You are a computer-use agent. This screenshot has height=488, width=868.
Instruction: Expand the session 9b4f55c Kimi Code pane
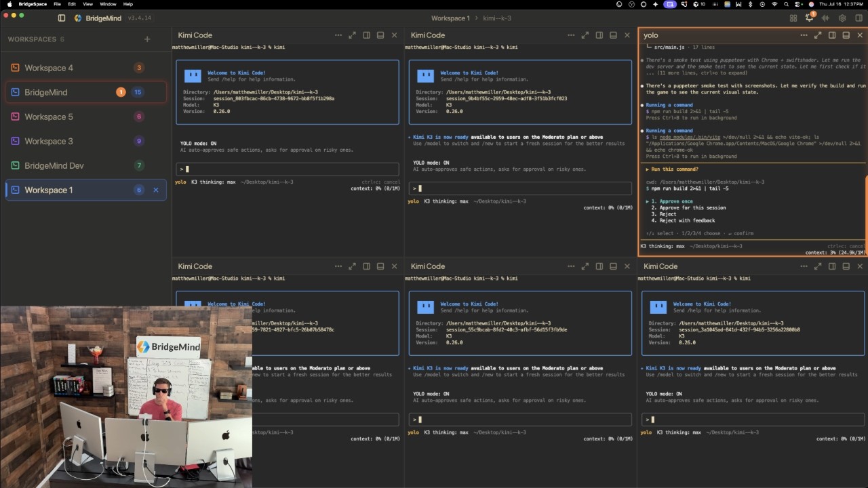[585, 35]
